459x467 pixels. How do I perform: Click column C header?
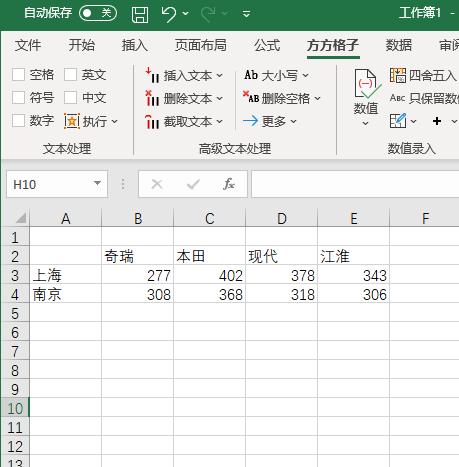(x=210, y=218)
